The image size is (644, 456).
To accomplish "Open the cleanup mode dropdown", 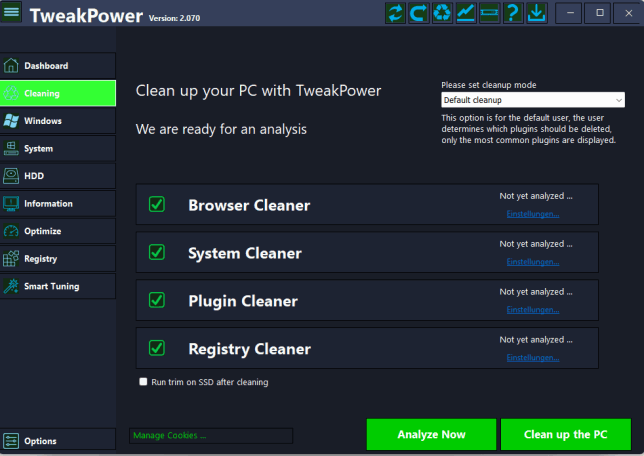I will pos(533,100).
